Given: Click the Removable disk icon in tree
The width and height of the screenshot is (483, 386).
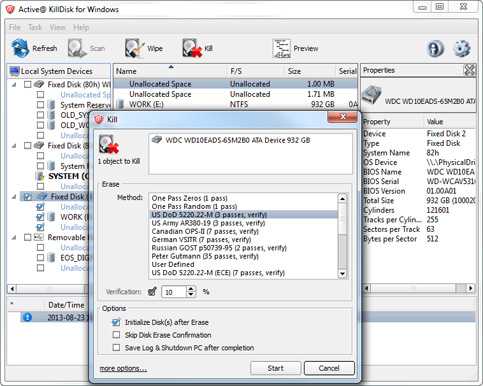Looking at the screenshot, I should pos(39,237).
